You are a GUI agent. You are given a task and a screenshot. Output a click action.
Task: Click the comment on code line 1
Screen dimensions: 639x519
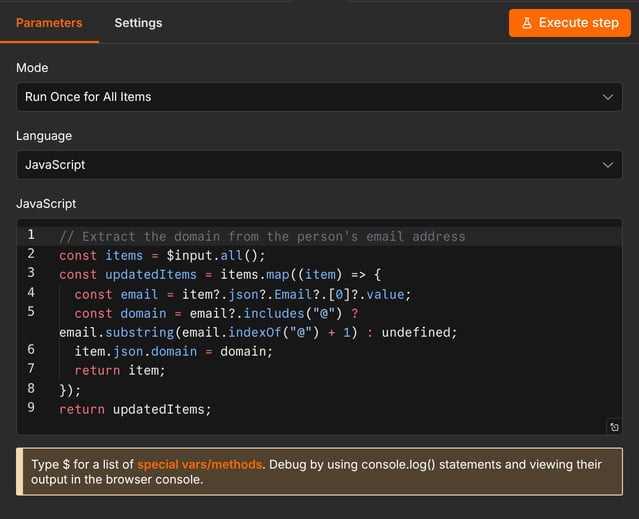pyautogui.click(x=262, y=236)
